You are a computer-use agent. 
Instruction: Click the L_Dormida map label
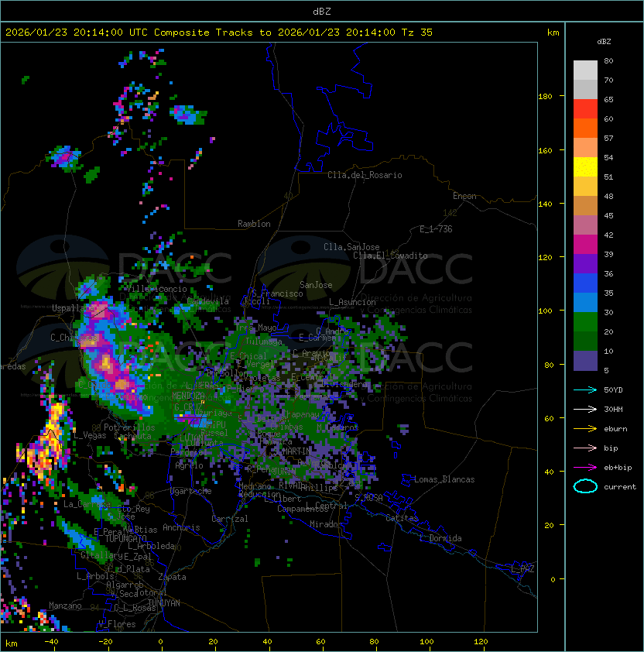(440, 538)
